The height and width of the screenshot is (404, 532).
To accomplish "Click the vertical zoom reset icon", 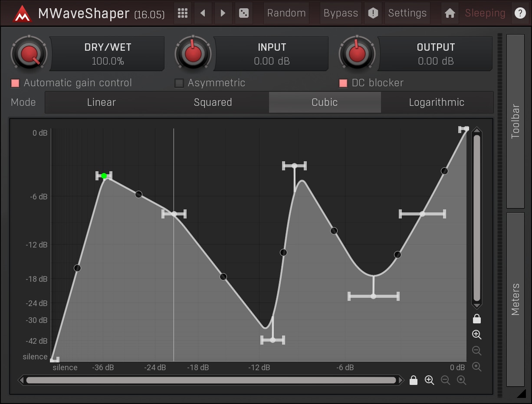I will [x=476, y=367].
